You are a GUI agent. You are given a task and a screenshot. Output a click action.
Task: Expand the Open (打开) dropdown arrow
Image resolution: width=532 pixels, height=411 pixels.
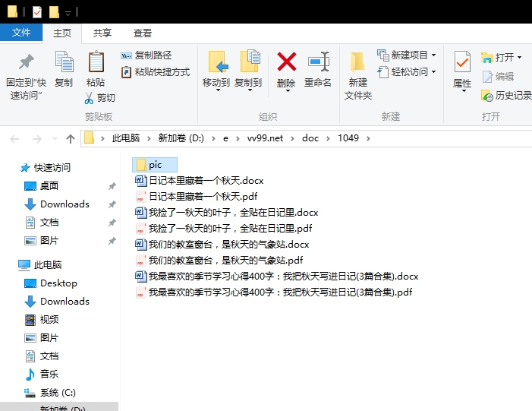click(x=519, y=58)
